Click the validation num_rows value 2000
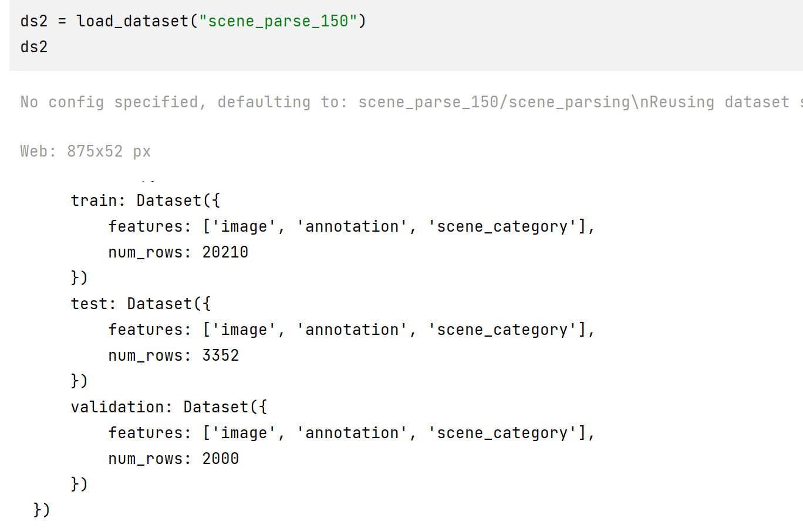Viewport: 803px width, 532px height. coord(220,459)
